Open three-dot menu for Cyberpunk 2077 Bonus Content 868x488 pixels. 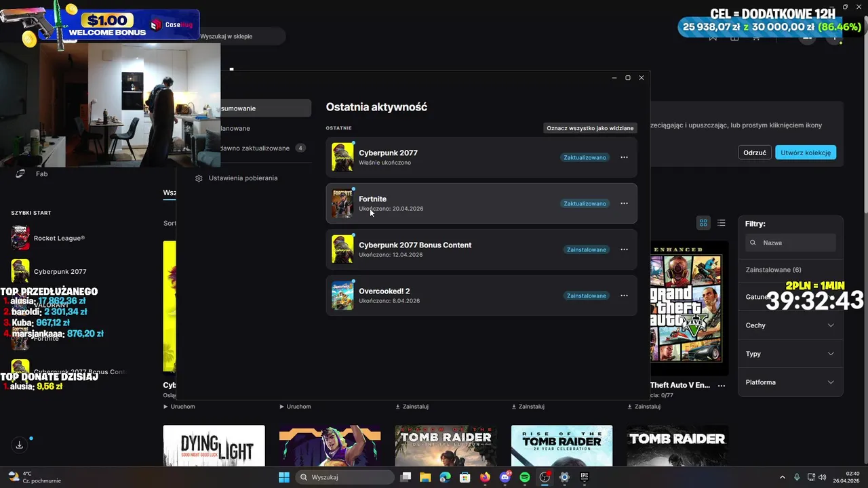click(624, 249)
